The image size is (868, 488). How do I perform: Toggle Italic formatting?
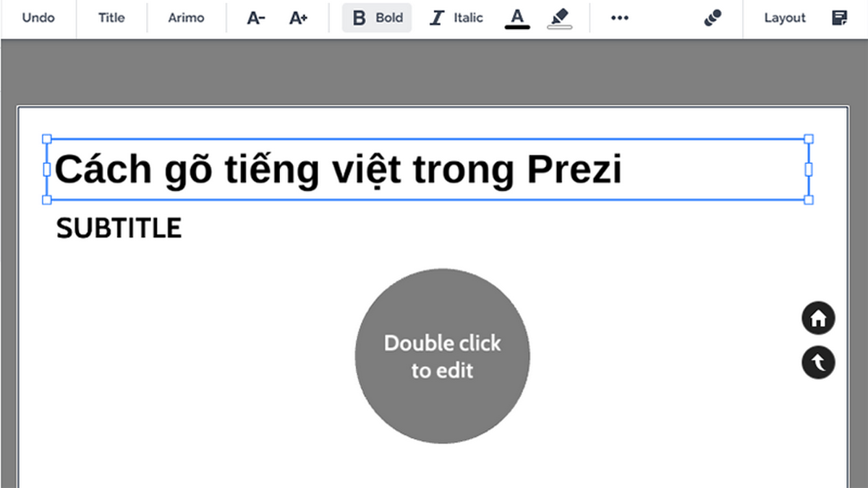coord(456,18)
